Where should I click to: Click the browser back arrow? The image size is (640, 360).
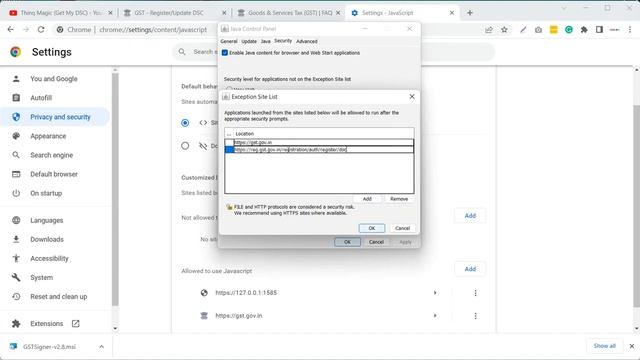point(11,29)
